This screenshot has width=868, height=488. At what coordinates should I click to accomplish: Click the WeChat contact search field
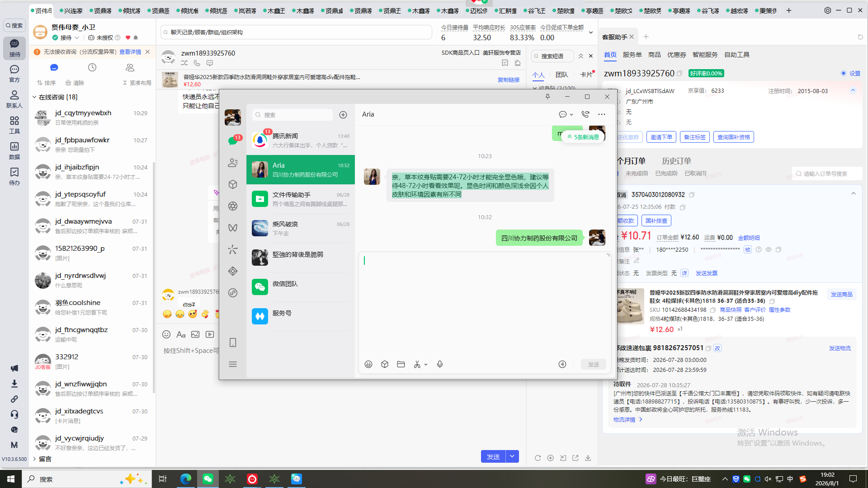pyautogui.click(x=292, y=115)
